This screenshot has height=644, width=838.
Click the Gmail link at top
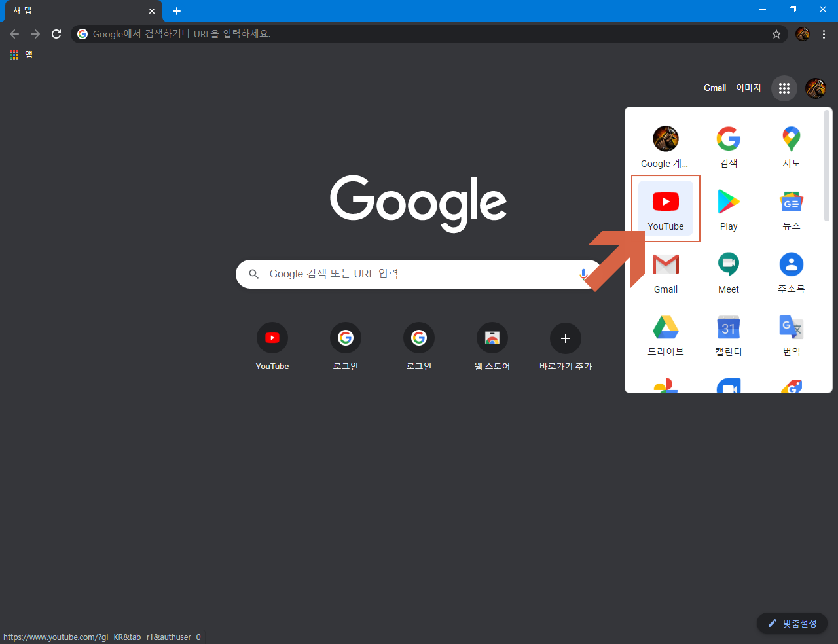coord(715,88)
